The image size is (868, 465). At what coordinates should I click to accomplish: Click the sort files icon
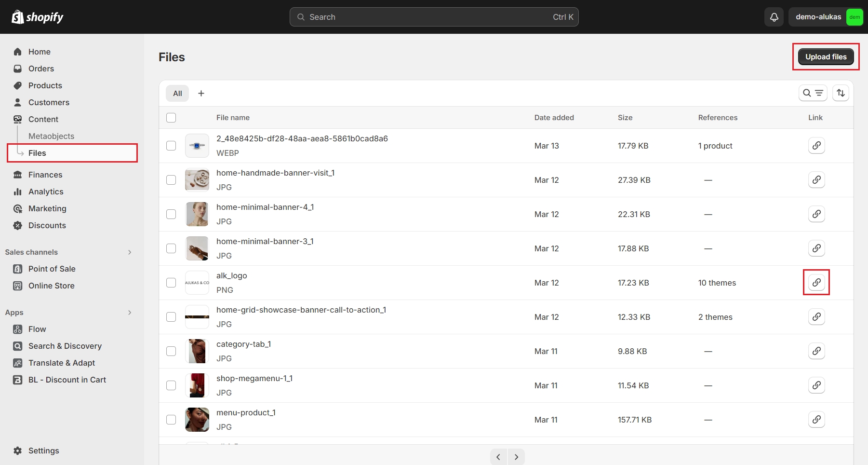pyautogui.click(x=841, y=93)
